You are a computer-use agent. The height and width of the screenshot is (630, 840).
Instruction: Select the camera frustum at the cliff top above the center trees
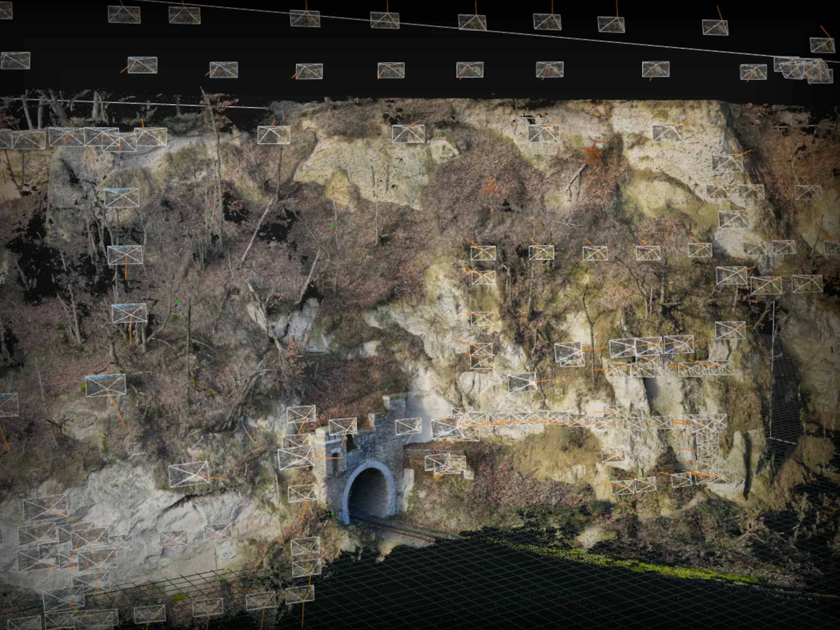coord(273,135)
